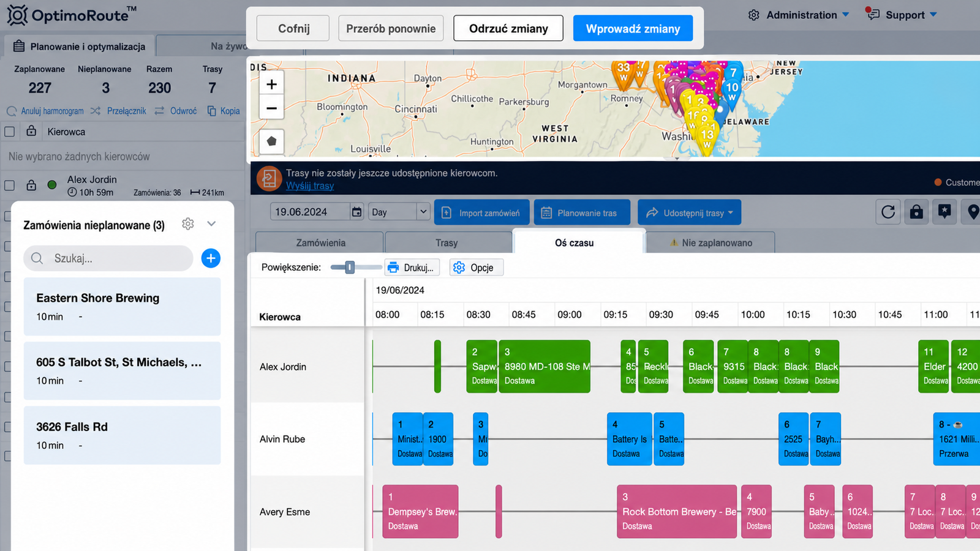Open settings gear for unplanned orders
The width and height of the screenshot is (980, 551).
[x=188, y=224]
